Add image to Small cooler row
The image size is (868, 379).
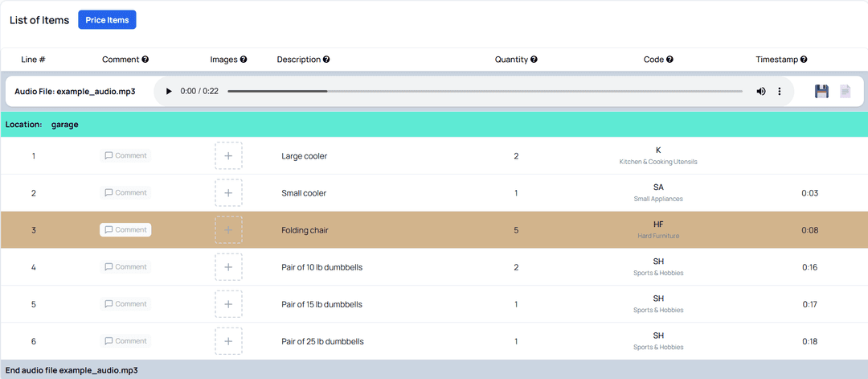tap(228, 193)
